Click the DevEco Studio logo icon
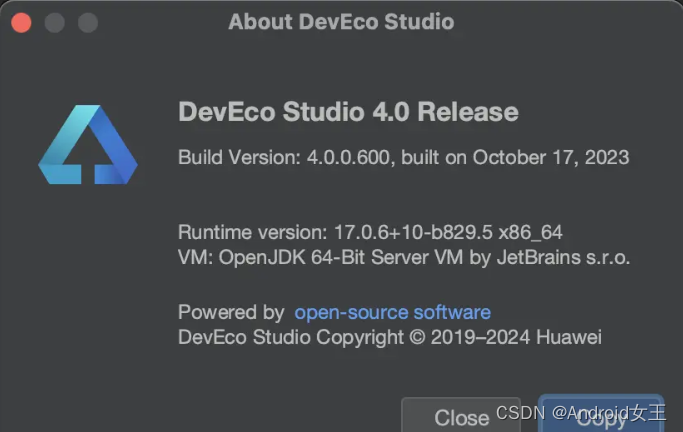 coord(88,144)
